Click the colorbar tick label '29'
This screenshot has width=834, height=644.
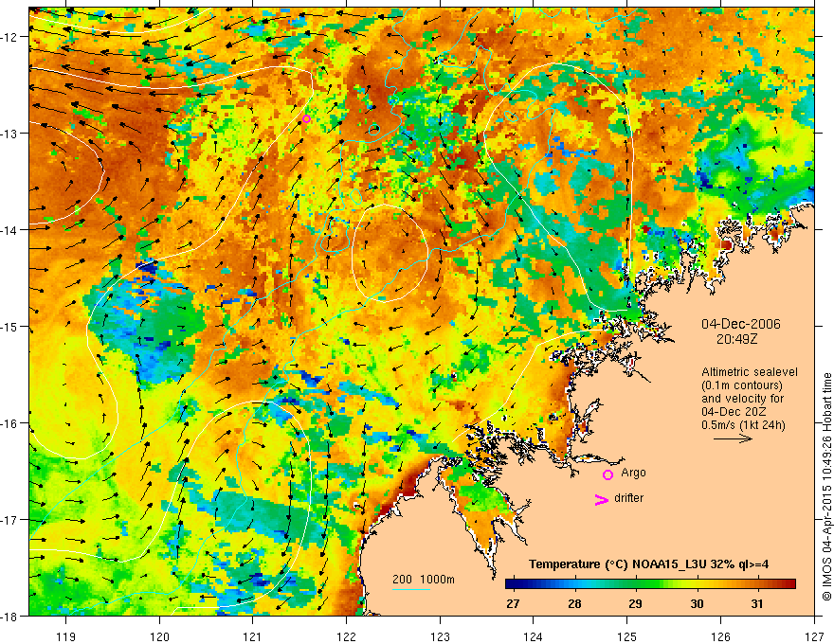click(635, 603)
